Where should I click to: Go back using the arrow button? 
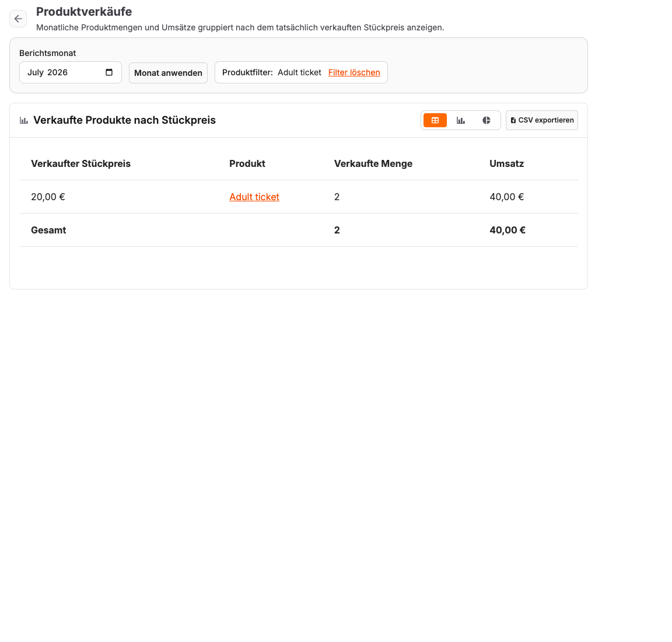(18, 19)
